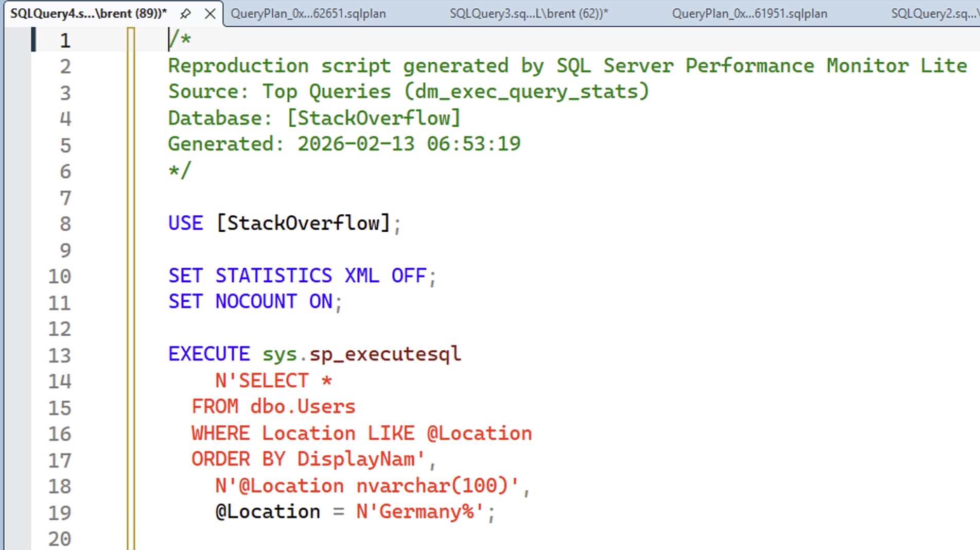Click on SET STATISTICS XML OFF statement
Screen dimensions: 980x550
[x=297, y=276]
